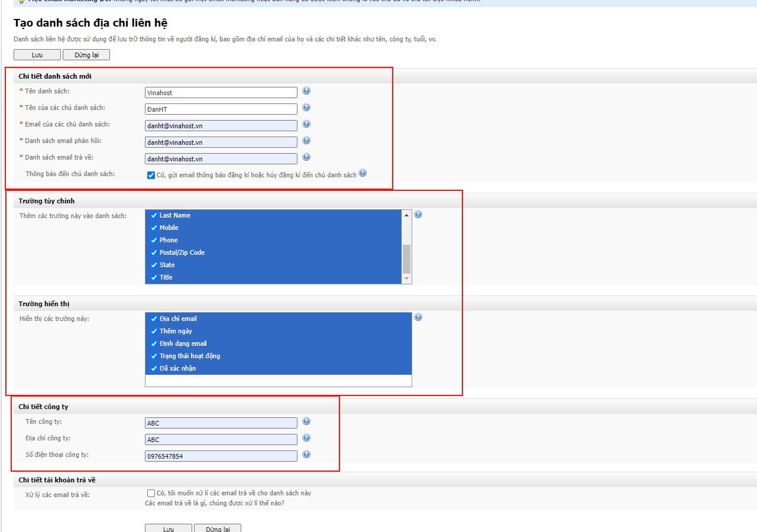Image resolution: width=757 pixels, height=532 pixels.
Task: Click help icon for Danh sách email trả về
Action: (306, 157)
